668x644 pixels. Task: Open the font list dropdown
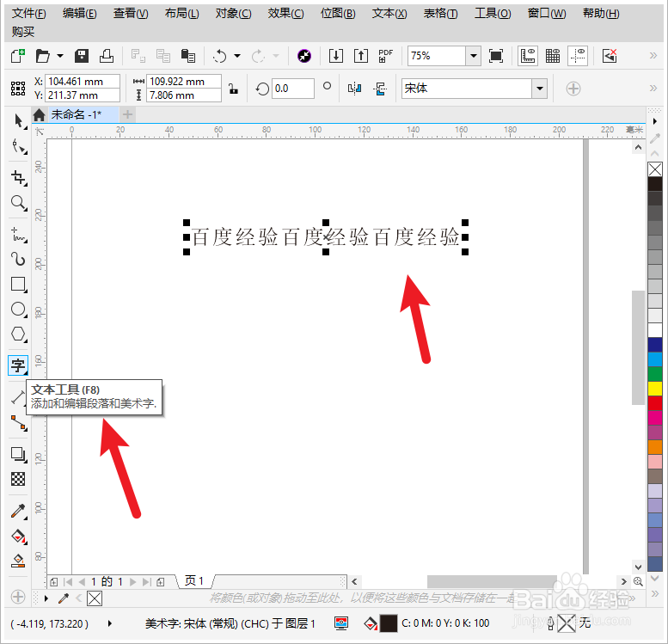click(x=540, y=89)
